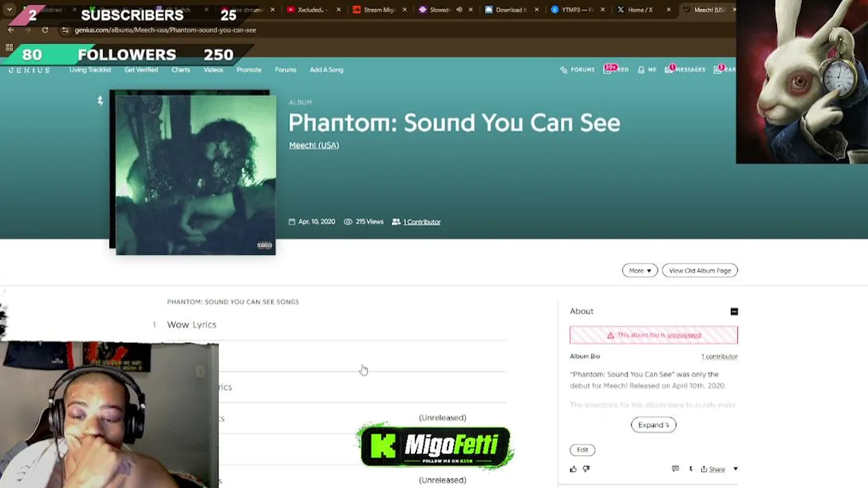
Task: Click the Edit button for album bio
Action: (583, 450)
